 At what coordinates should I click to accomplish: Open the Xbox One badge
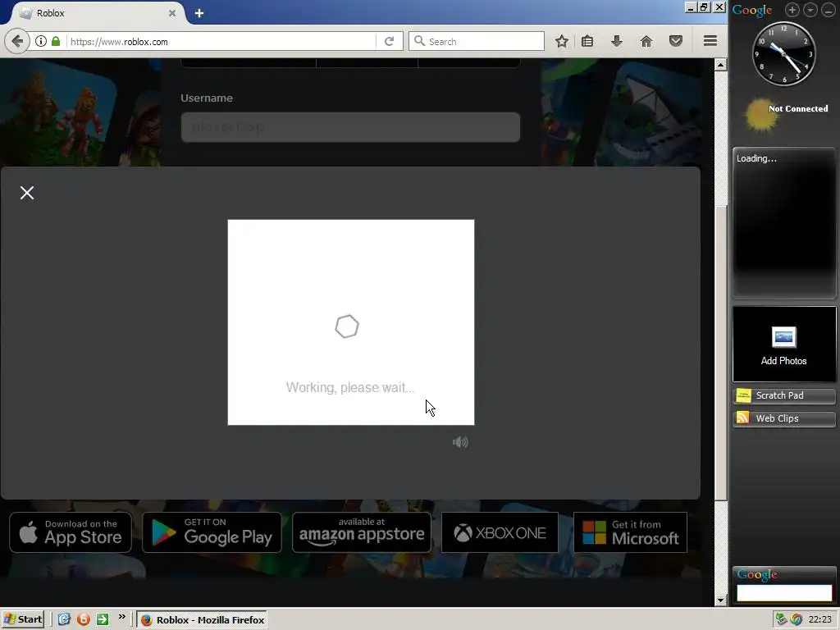coord(500,532)
